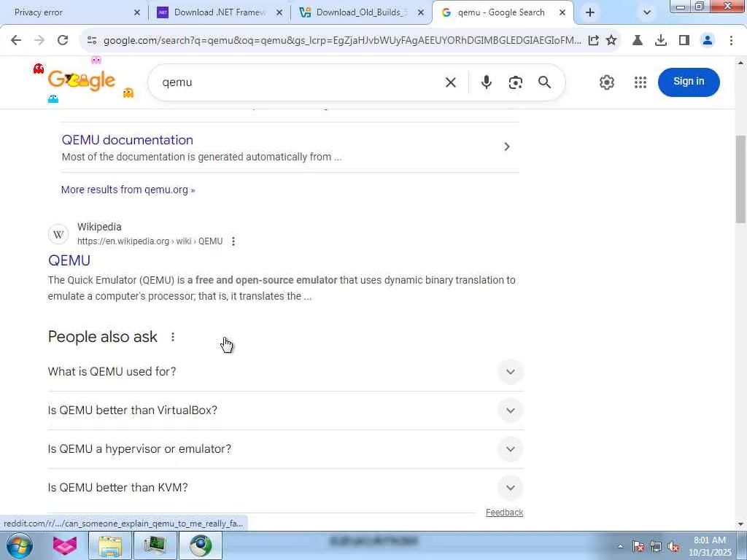The width and height of the screenshot is (747, 560).
Task: Open the browser downloads icon
Action: point(661,41)
